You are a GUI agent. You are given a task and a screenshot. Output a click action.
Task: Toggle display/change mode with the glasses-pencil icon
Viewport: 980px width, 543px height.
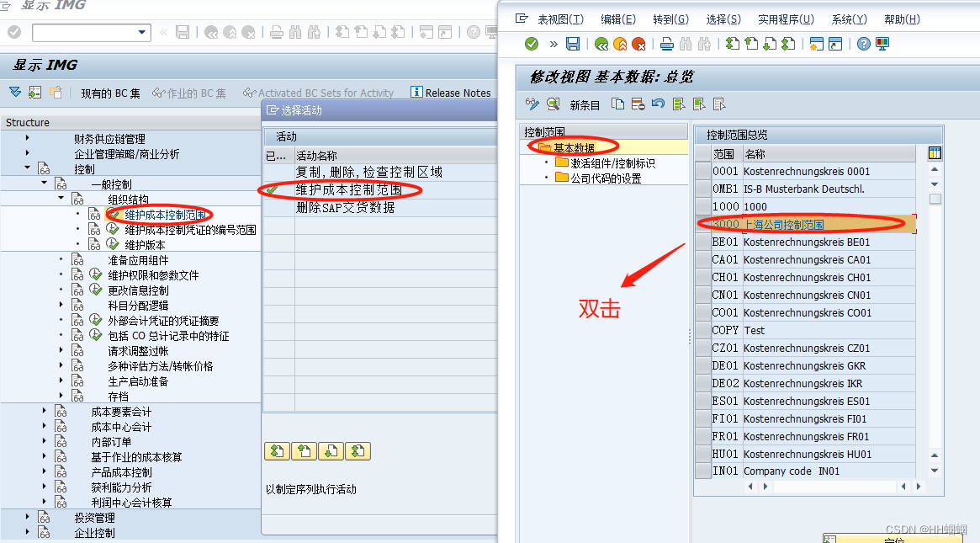pos(532,104)
